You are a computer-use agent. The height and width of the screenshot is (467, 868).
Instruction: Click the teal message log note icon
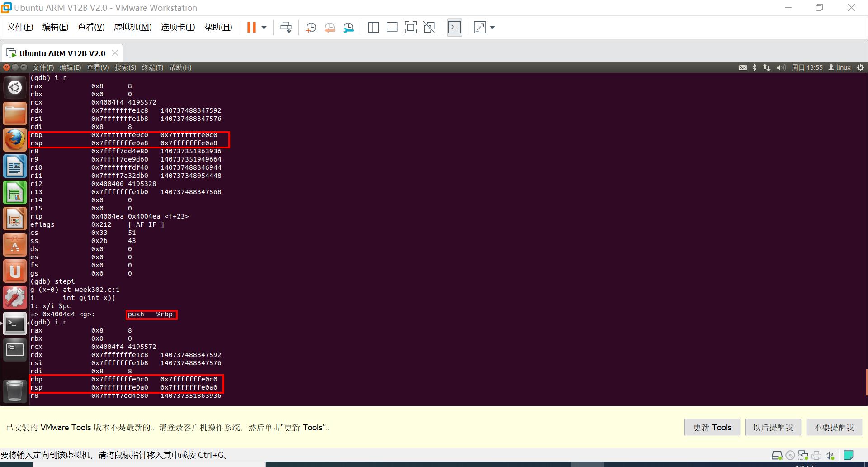(x=849, y=455)
